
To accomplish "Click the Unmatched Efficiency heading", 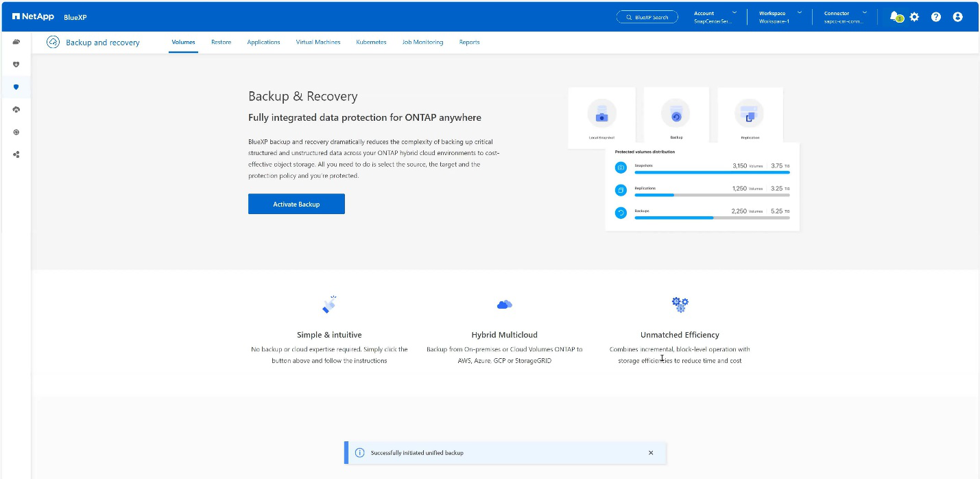I will coord(680,335).
